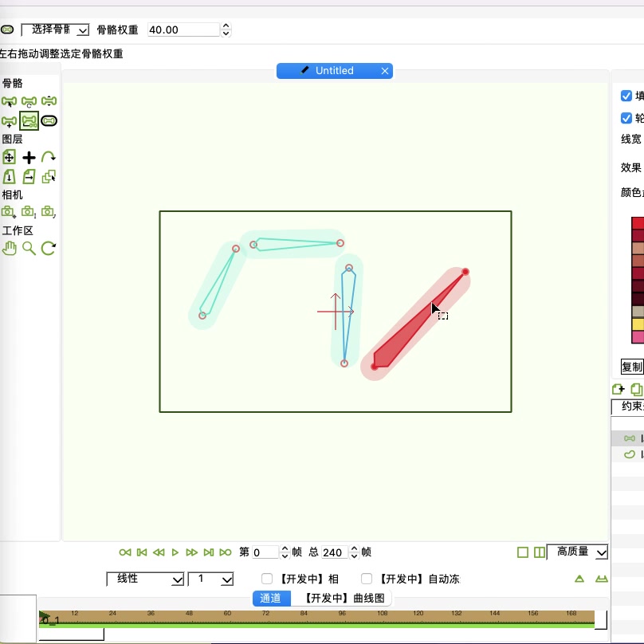Activate the bone strength tool
This screenshot has height=644, width=644.
[29, 121]
